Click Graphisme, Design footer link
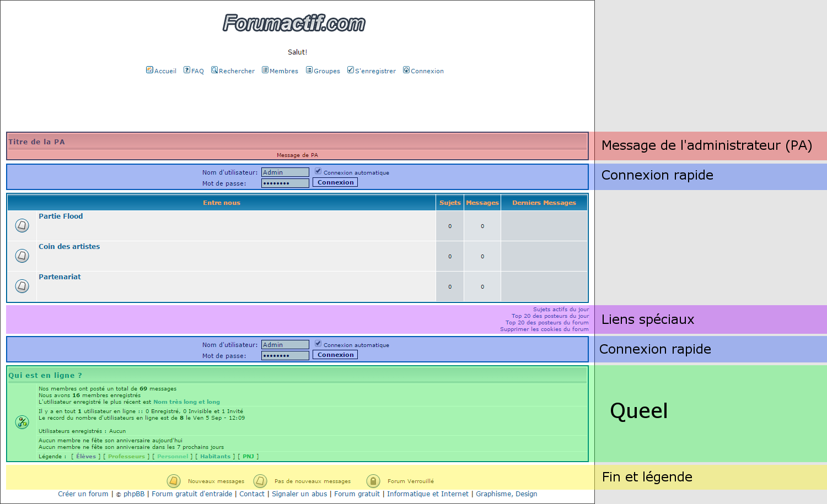Screen dimensions: 827x504 point(506,494)
